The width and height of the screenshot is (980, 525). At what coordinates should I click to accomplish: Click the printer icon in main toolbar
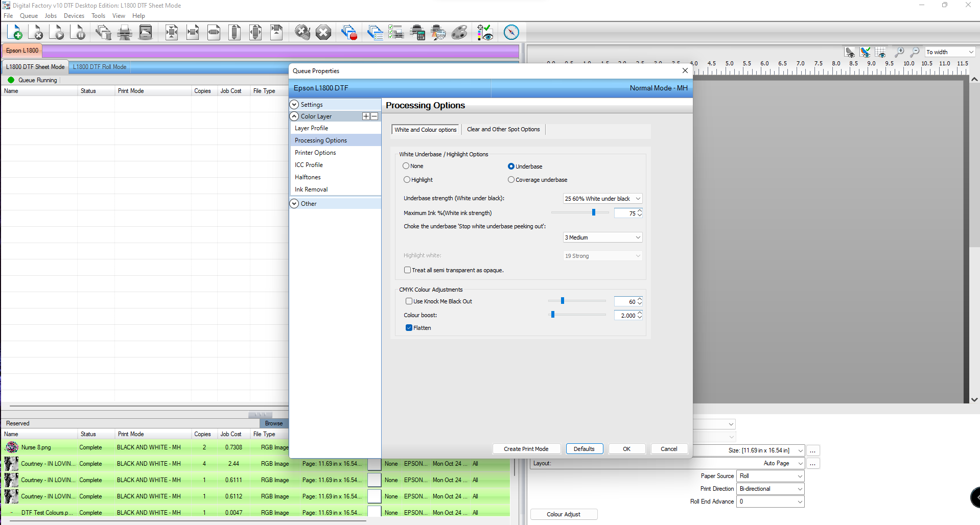click(124, 33)
